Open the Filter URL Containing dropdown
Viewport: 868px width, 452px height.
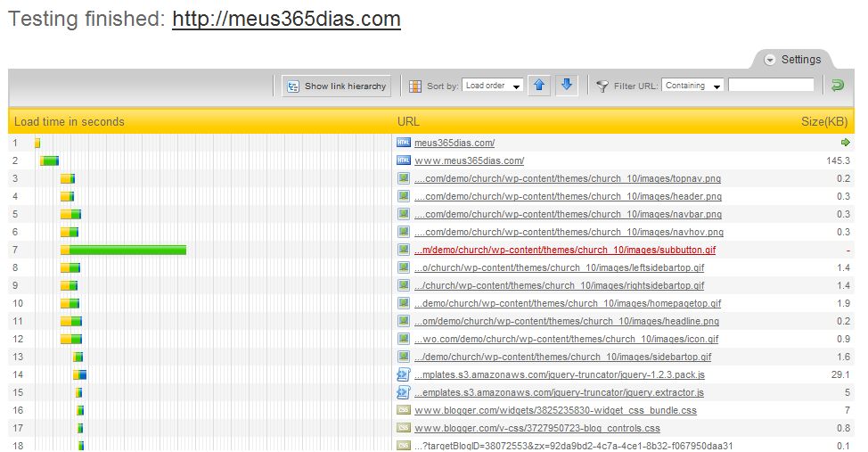(692, 86)
